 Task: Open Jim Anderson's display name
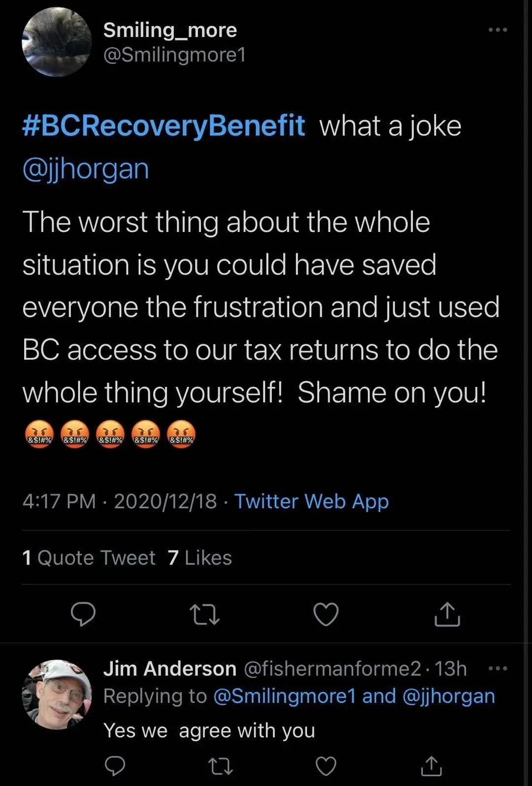[169, 668]
